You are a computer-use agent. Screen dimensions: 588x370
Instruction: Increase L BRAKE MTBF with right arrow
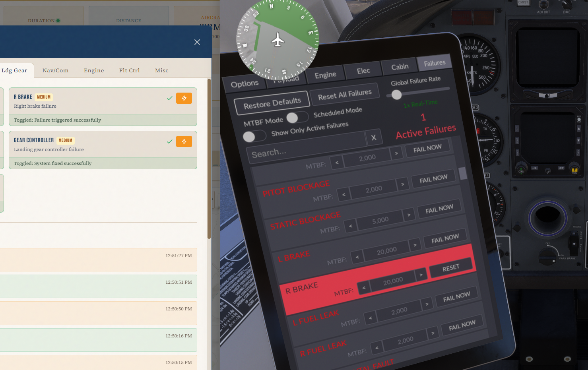(x=415, y=245)
